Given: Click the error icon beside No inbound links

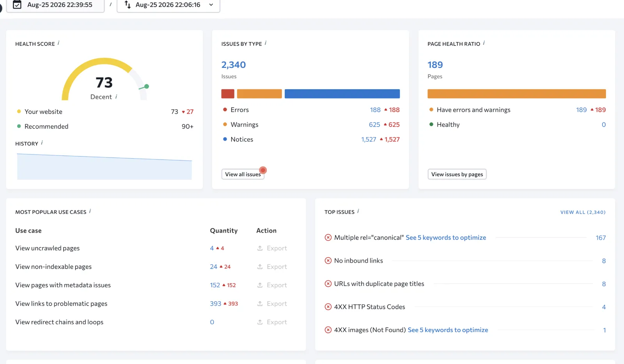Looking at the screenshot, I should 328,261.
